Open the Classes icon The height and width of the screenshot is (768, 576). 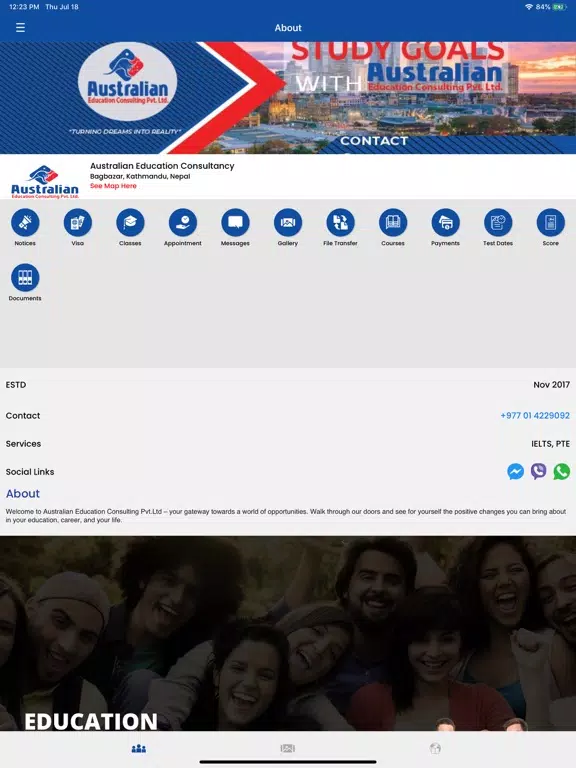coord(130,222)
